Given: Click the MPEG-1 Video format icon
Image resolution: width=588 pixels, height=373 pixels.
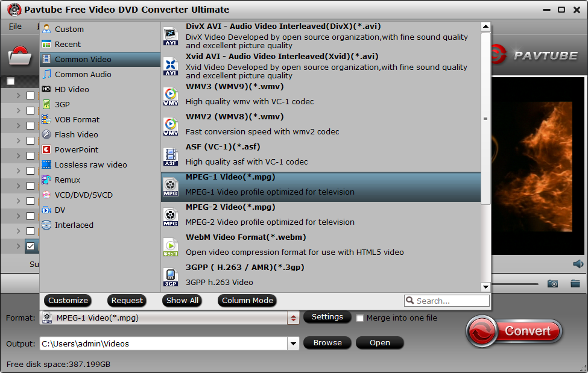Looking at the screenshot, I should [171, 187].
